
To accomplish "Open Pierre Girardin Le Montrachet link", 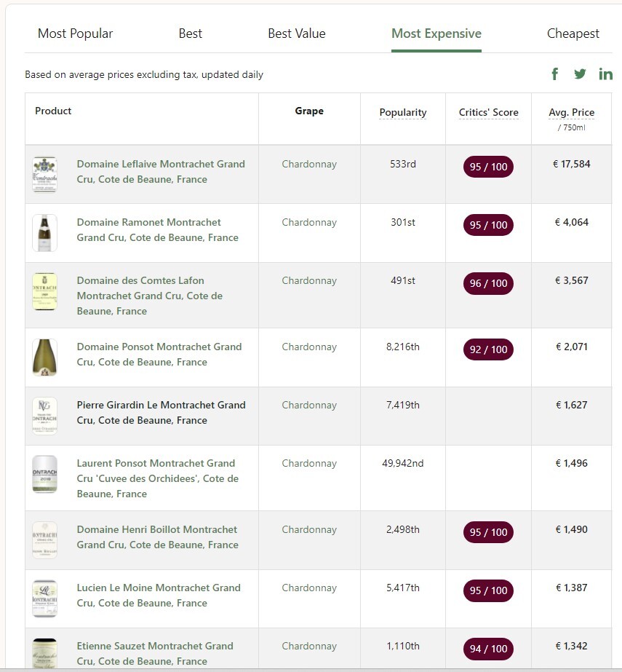I will (161, 412).
